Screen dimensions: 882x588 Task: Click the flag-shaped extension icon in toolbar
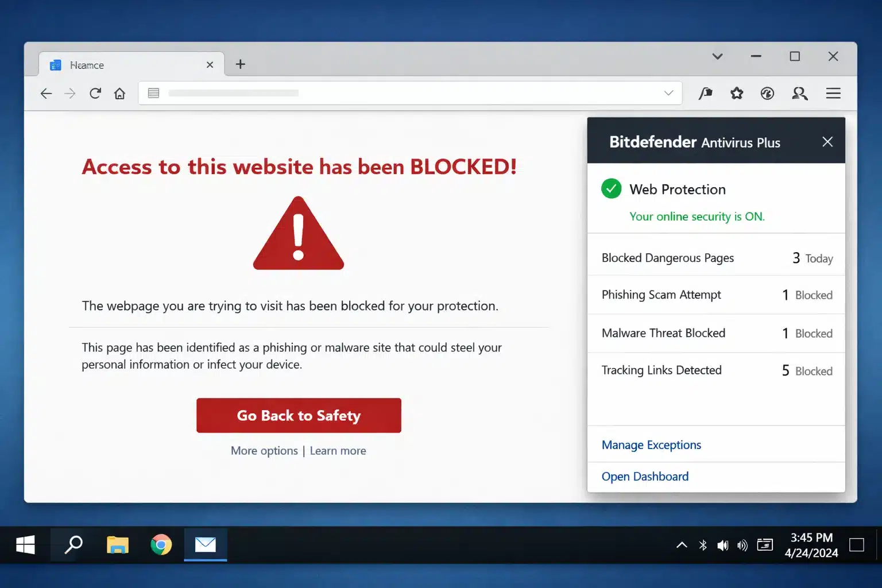pos(706,93)
